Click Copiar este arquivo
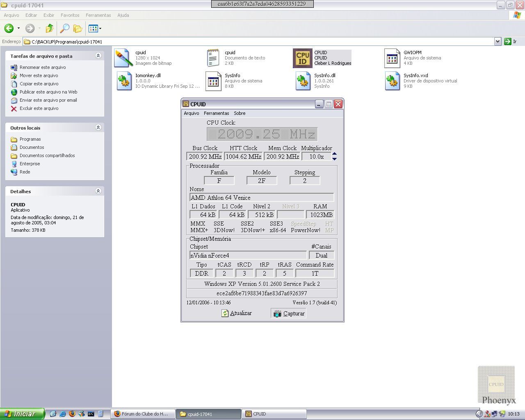The image size is (525, 420). 39,84
